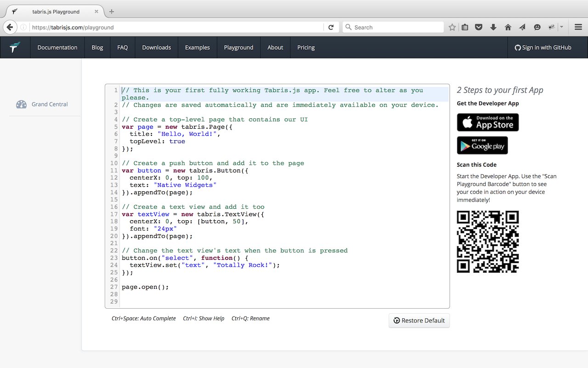Show bookmarks list icon in toolbar
Screen dimensions: 588x368
pos(465,27)
